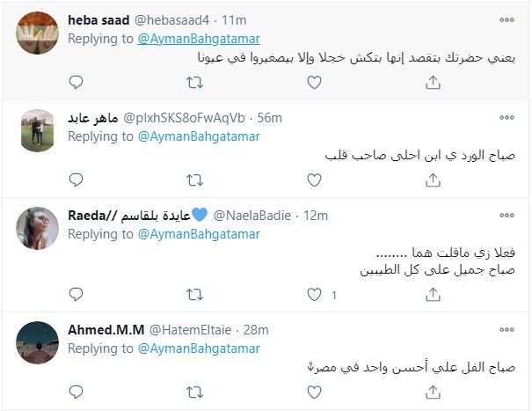Open @AymanBahgatamar link in heba saad's reply
Screen dimensions: 532x411
pos(199,39)
